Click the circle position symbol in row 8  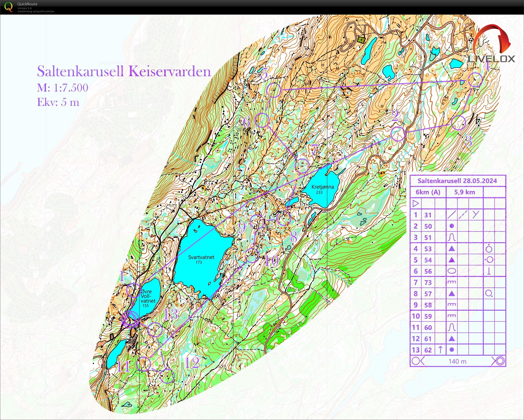click(x=489, y=294)
